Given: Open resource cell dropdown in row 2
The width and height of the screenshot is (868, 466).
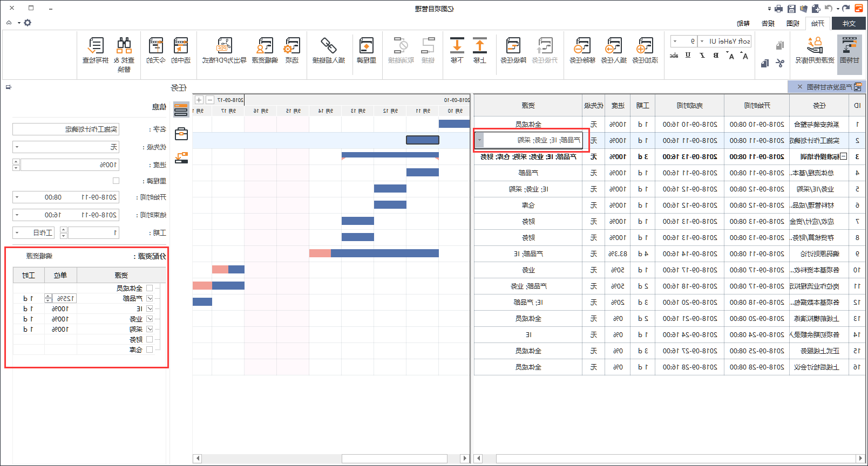Looking at the screenshot, I should [x=479, y=140].
